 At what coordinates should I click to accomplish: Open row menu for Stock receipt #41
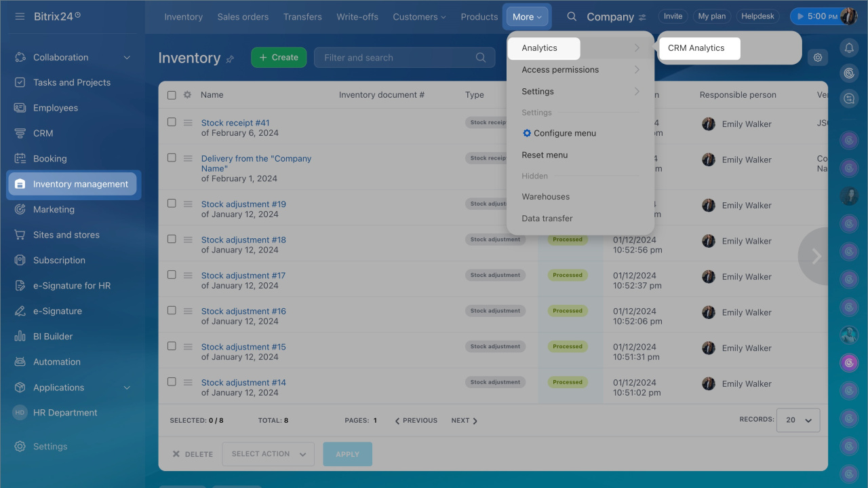click(x=188, y=123)
